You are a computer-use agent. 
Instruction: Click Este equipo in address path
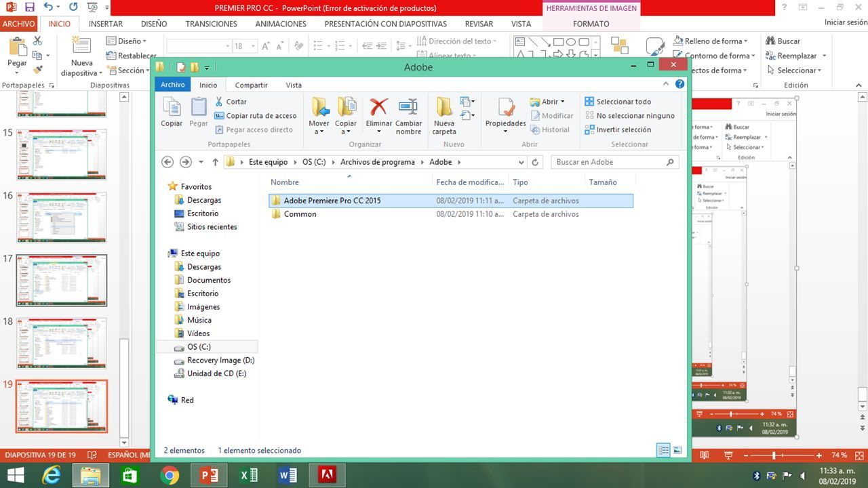pyautogui.click(x=268, y=162)
